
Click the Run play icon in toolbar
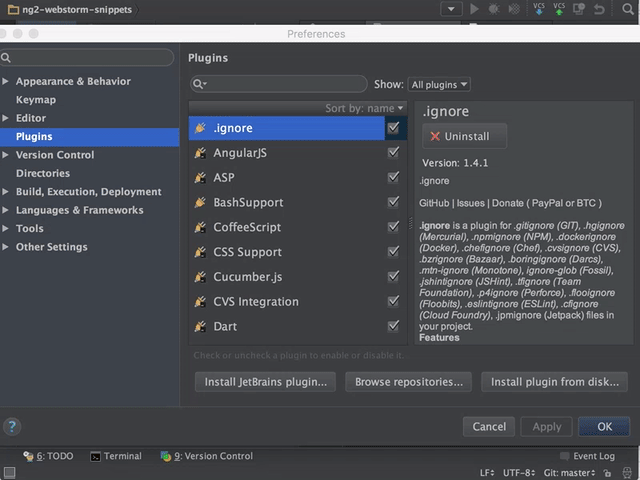tap(474, 9)
